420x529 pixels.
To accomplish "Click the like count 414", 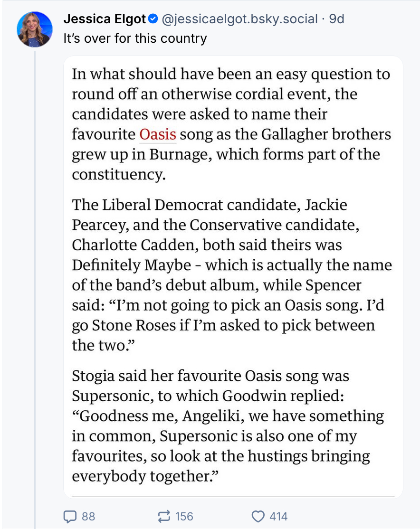I will pyautogui.click(x=278, y=516).
